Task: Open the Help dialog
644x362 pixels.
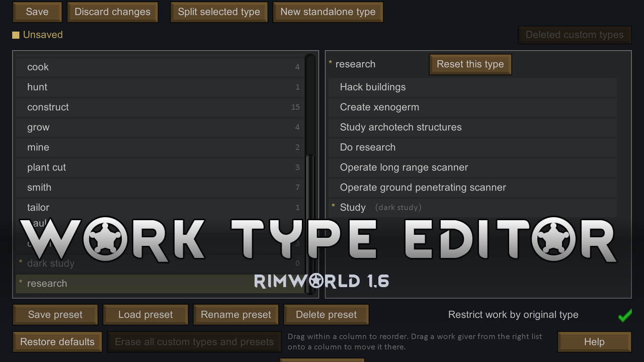Action: coord(594,342)
